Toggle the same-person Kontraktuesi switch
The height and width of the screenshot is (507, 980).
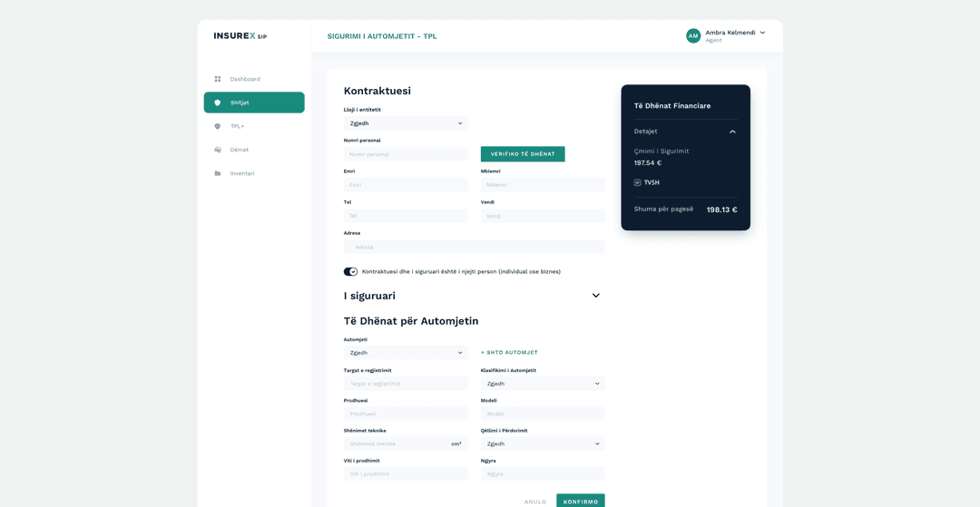point(350,271)
